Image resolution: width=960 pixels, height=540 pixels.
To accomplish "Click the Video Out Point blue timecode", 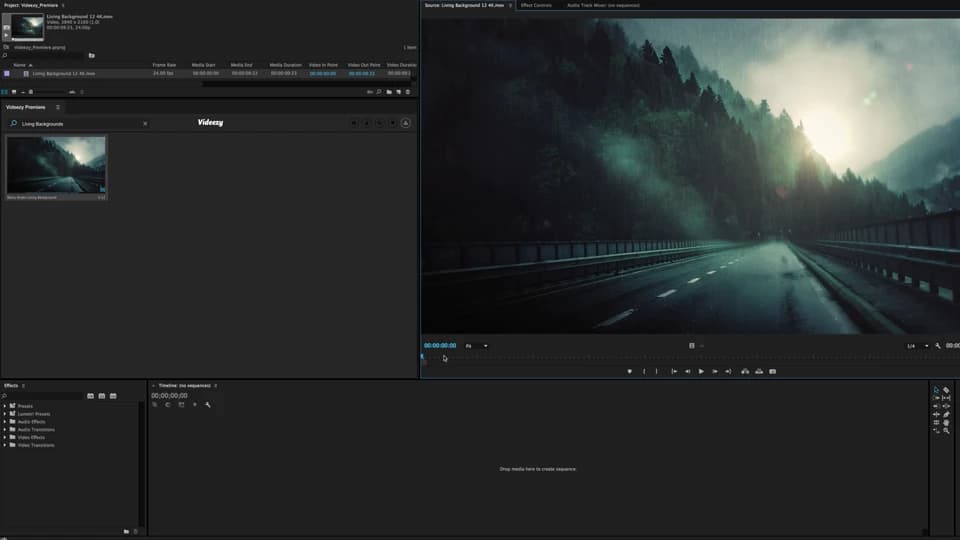I will 362,73.
